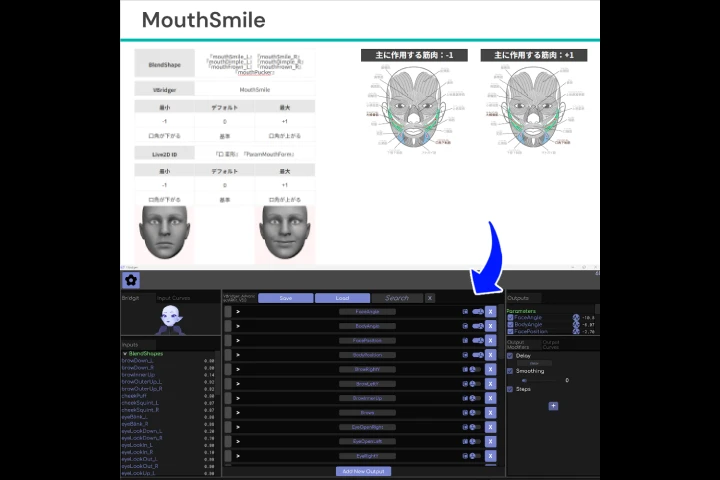Toggle the BrowRightY row switch
The width and height of the screenshot is (720, 480).
click(475, 369)
